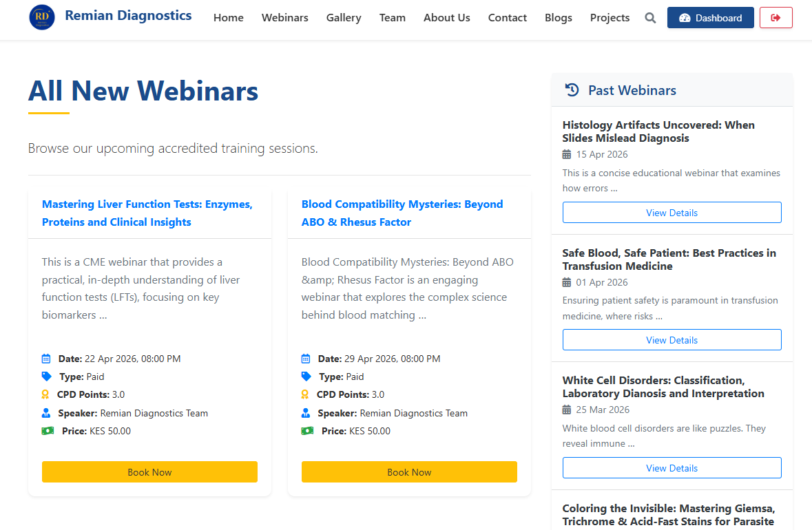View Details for Histology Artifacts Uncovered

[x=672, y=213]
